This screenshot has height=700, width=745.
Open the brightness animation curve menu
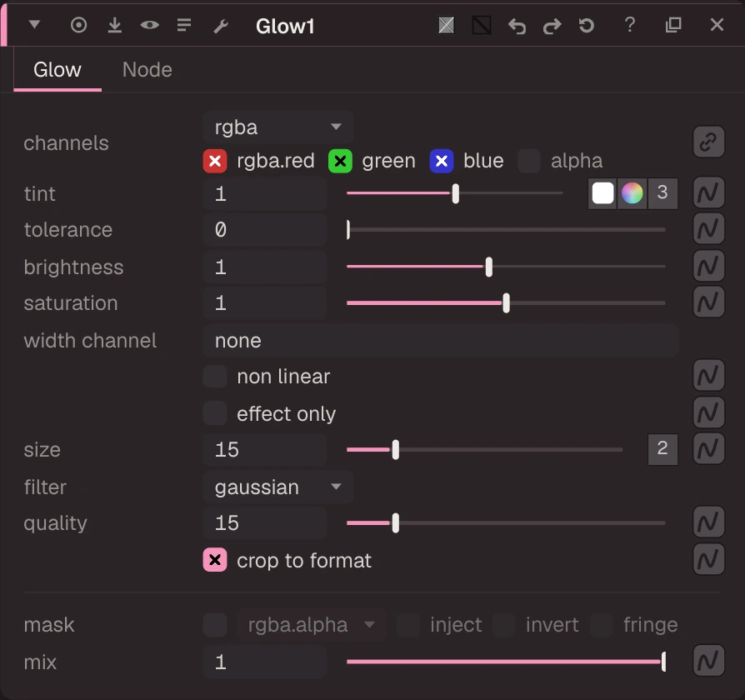(708, 266)
